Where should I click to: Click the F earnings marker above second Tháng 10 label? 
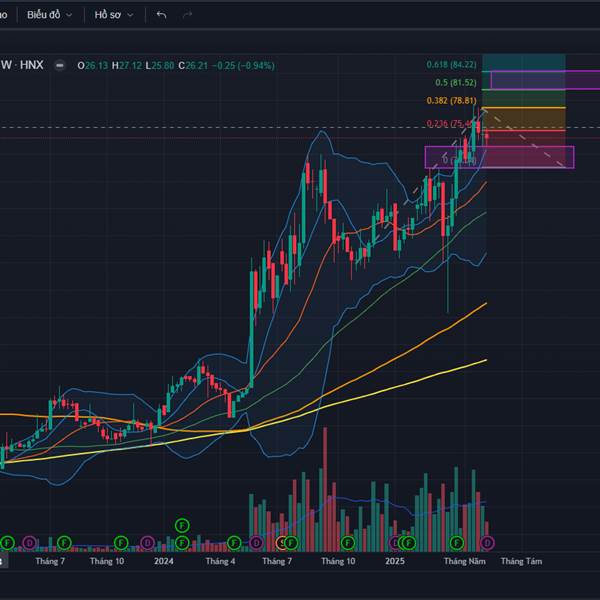coord(347,543)
